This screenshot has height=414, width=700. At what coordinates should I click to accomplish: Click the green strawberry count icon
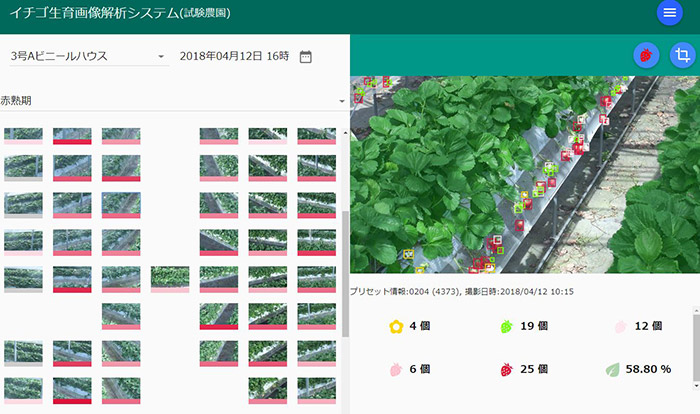tap(505, 326)
